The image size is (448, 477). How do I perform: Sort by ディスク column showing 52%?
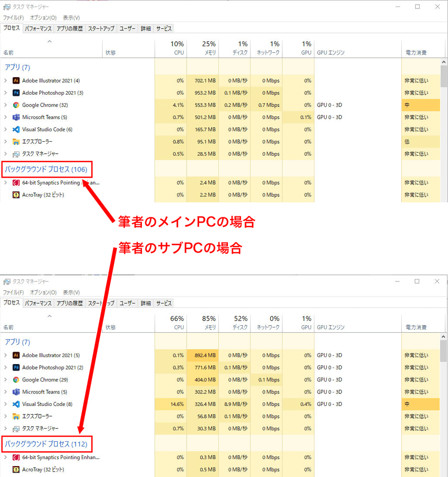point(234,323)
